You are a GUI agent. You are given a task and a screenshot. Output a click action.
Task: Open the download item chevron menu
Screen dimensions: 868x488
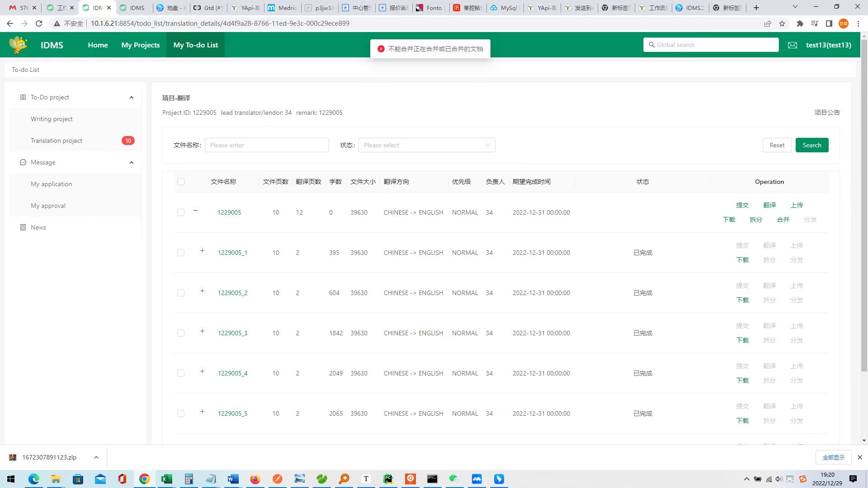[96, 457]
